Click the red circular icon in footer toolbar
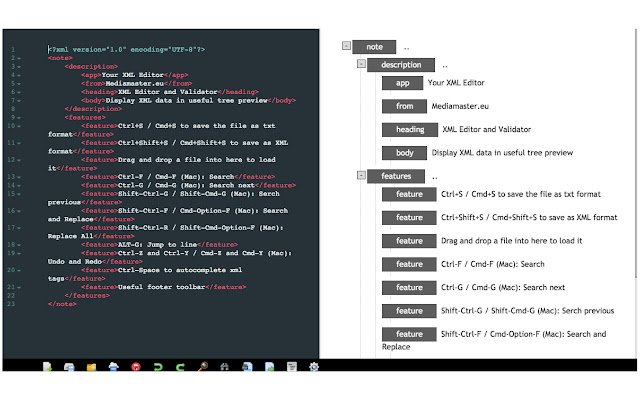 [x=136, y=367]
